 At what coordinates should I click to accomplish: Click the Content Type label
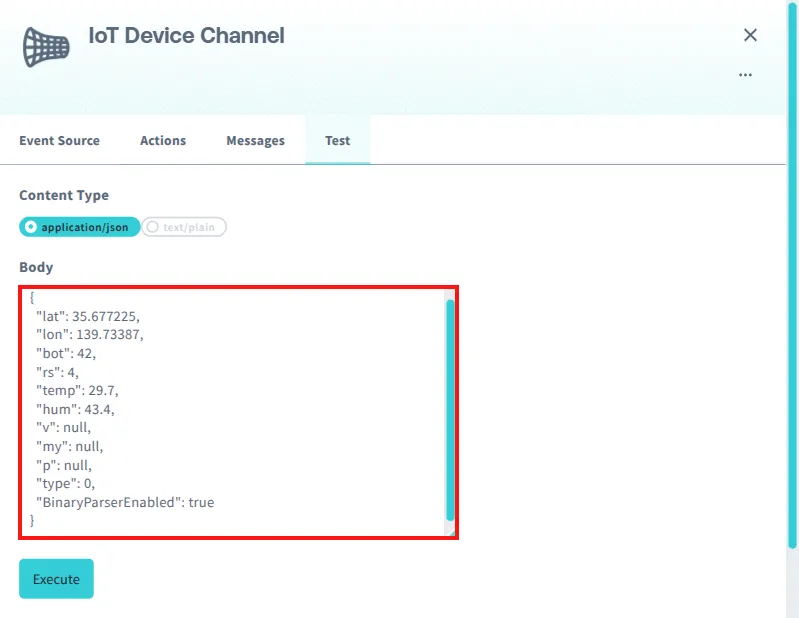point(64,195)
